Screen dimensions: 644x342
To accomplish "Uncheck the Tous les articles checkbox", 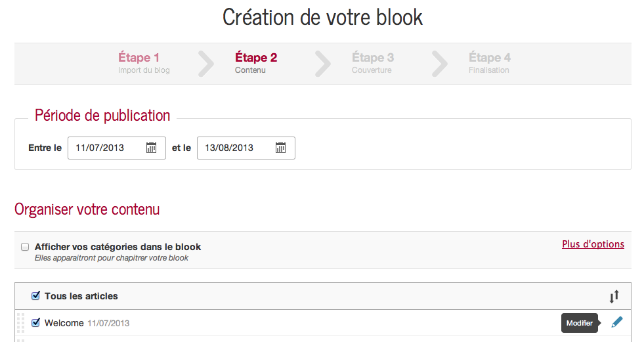I will click(x=35, y=296).
